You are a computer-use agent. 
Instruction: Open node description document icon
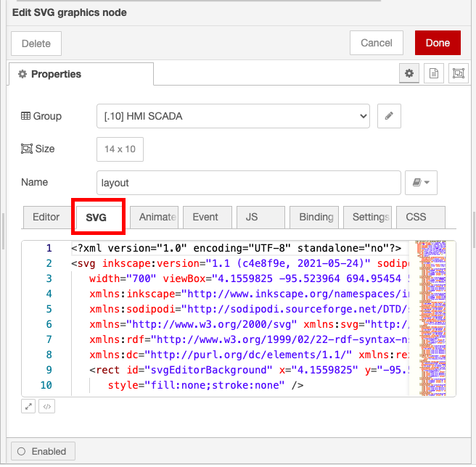tap(434, 73)
